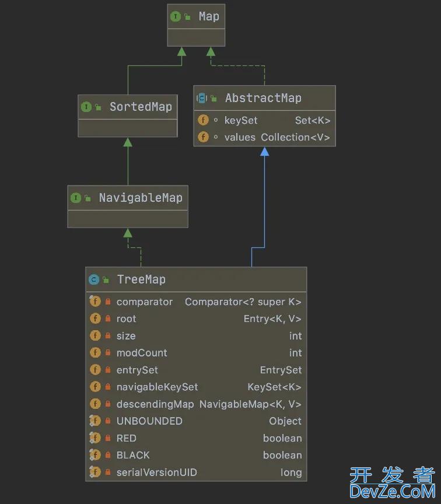
Task: Click the SortedMap interface icon
Action: pyautogui.click(x=86, y=107)
